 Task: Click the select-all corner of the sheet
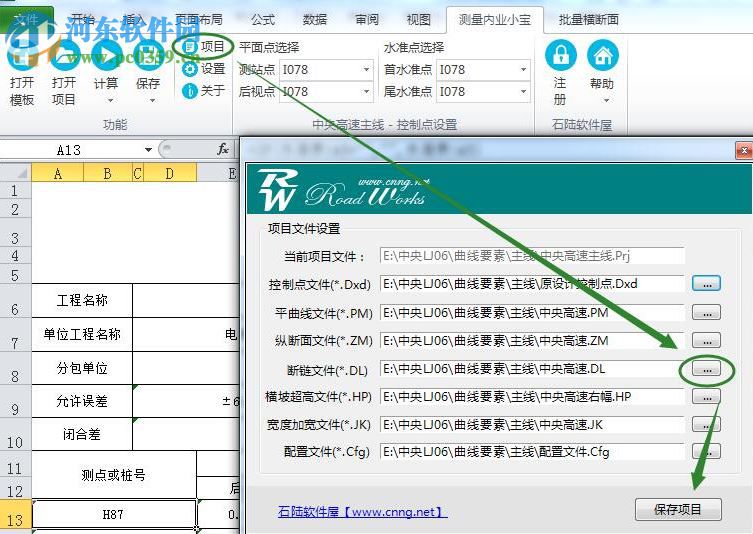click(x=15, y=173)
